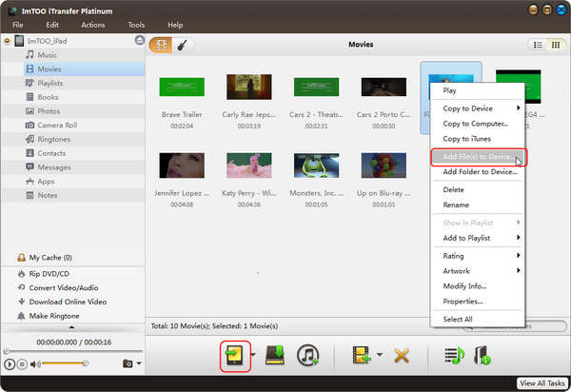The width and height of the screenshot is (571, 392).
Task: Launch Convert Video/Audio tool
Action: tap(58, 287)
